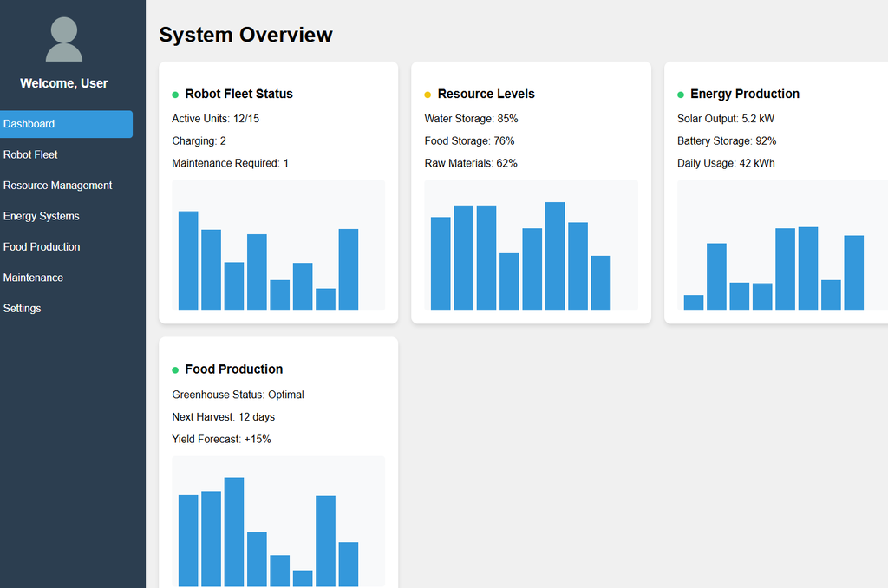Switch to Food Production via the sidebar
The image size is (888, 588).
(x=41, y=246)
